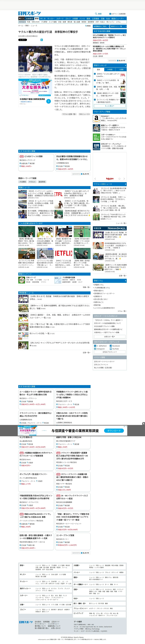The height and width of the screenshot is (644, 145).
Task: Select the 屋宜照悟 keyword tag
Action: click(x=42, y=182)
